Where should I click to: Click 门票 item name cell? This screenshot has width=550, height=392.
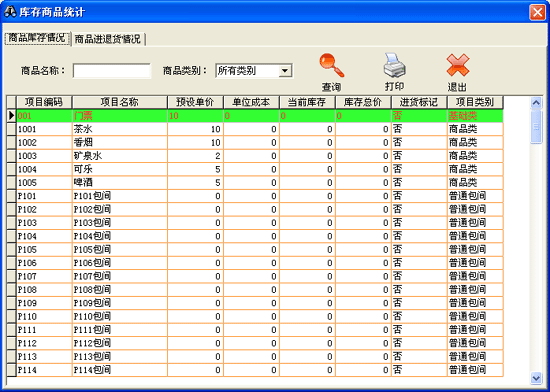(120, 116)
